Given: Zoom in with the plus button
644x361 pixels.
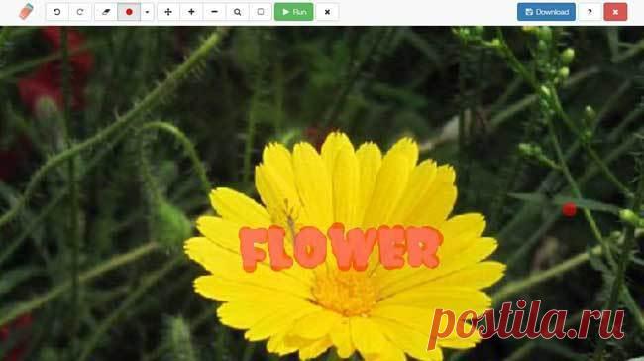Looking at the screenshot, I should point(191,12).
